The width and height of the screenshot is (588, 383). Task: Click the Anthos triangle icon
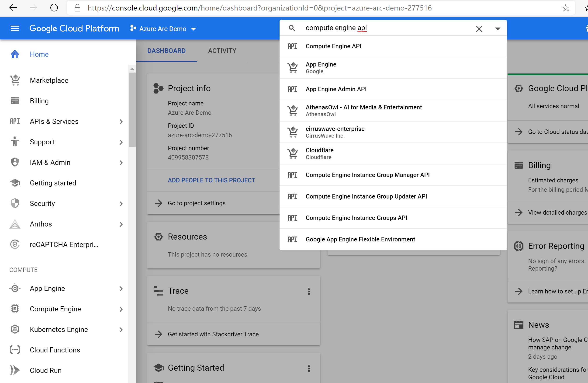point(15,224)
